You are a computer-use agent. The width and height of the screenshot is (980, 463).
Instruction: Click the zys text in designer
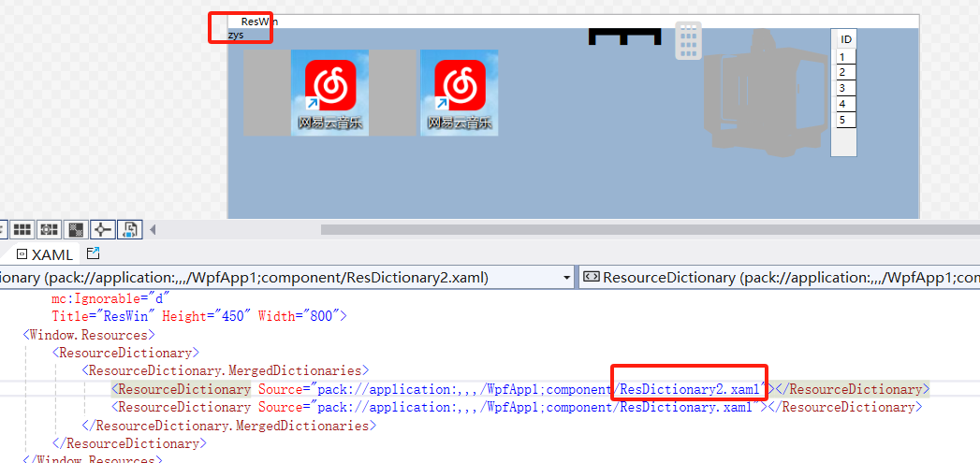236,35
